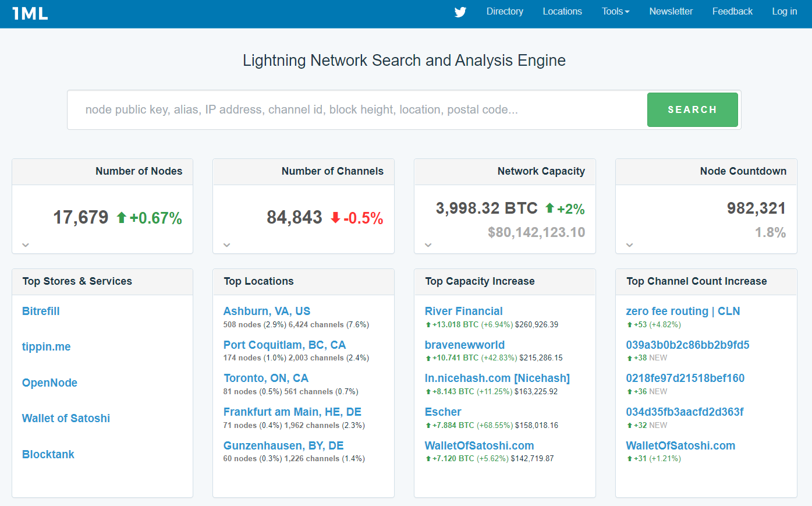The height and width of the screenshot is (506, 812).
Task: Open the Blocktank link
Action: [48, 454]
